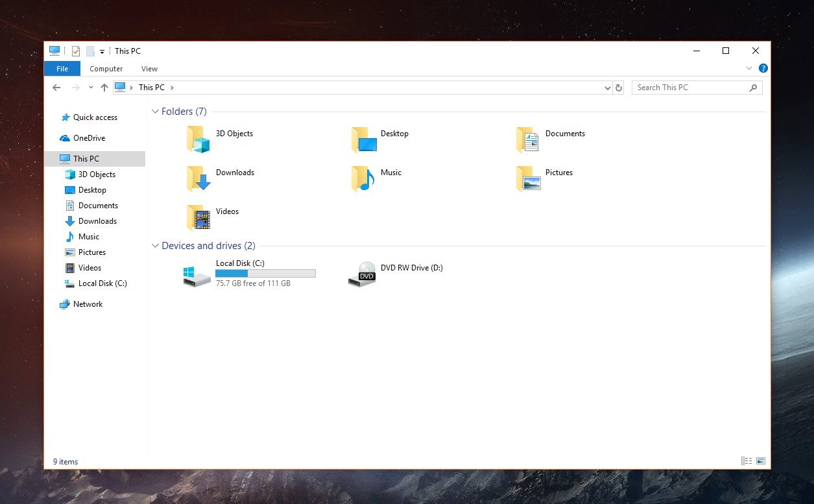Switch to large thumbnails view
This screenshot has height=504, width=814.
(761, 461)
